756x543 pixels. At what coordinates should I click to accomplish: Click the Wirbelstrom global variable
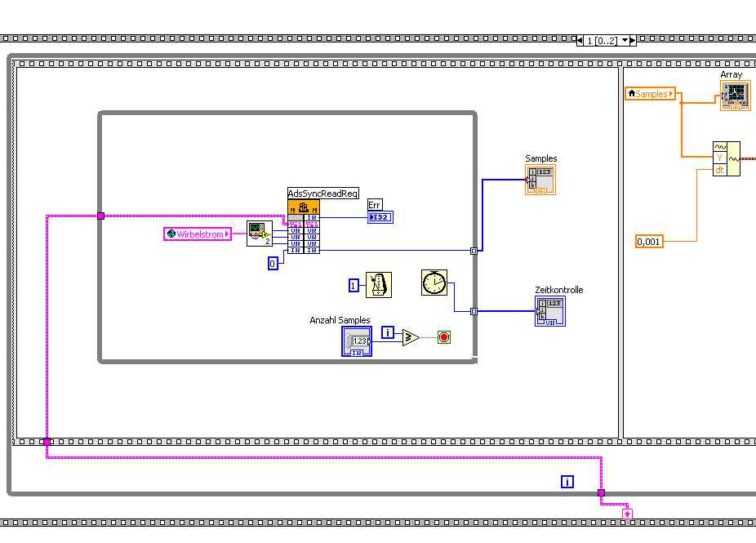(198, 234)
